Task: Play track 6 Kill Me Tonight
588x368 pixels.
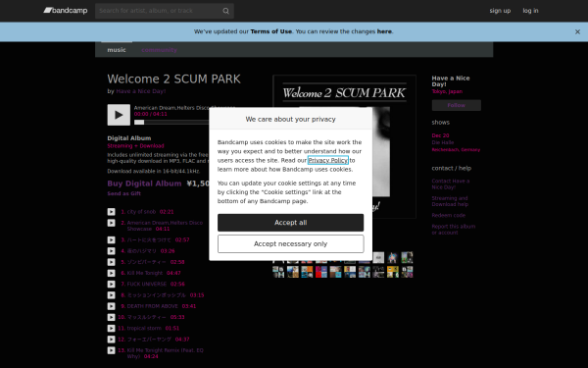Action: [112, 273]
